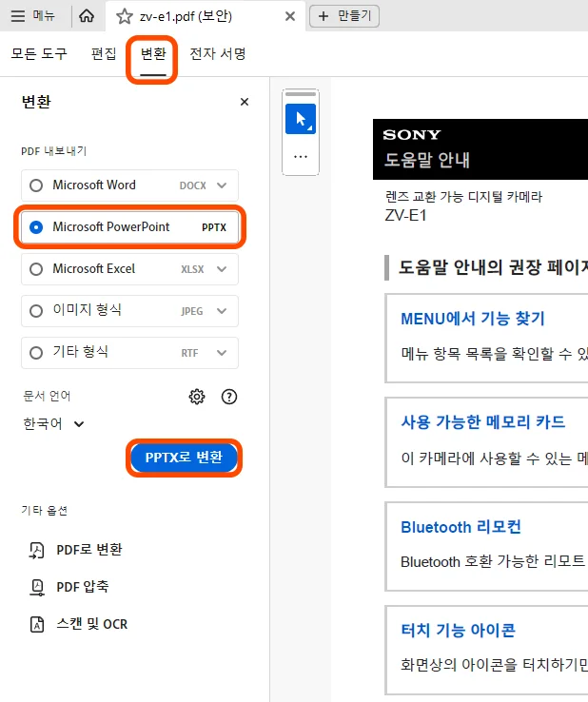Close the 변환 side panel
This screenshot has width=588, height=702.
click(245, 102)
